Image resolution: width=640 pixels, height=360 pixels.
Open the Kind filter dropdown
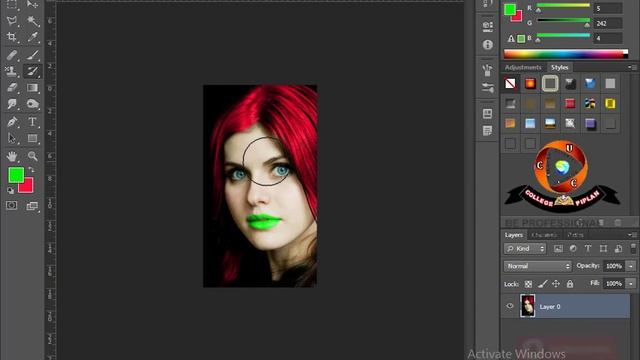pos(525,249)
